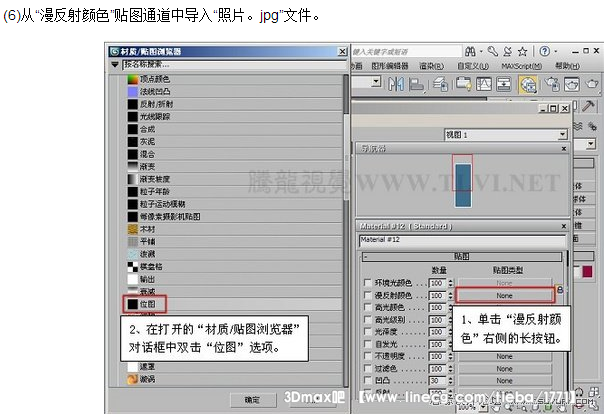Click the blue material node in navigator

(x=463, y=185)
